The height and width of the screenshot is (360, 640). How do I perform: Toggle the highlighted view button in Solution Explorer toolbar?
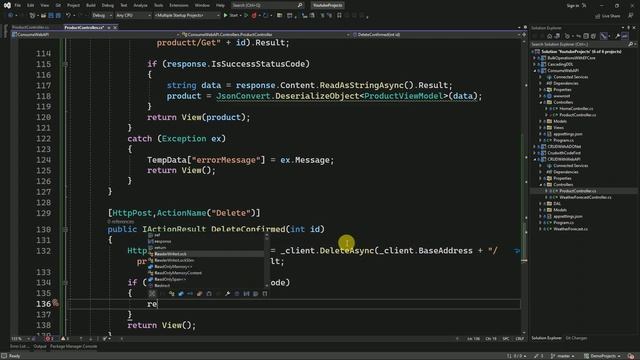(604, 36)
